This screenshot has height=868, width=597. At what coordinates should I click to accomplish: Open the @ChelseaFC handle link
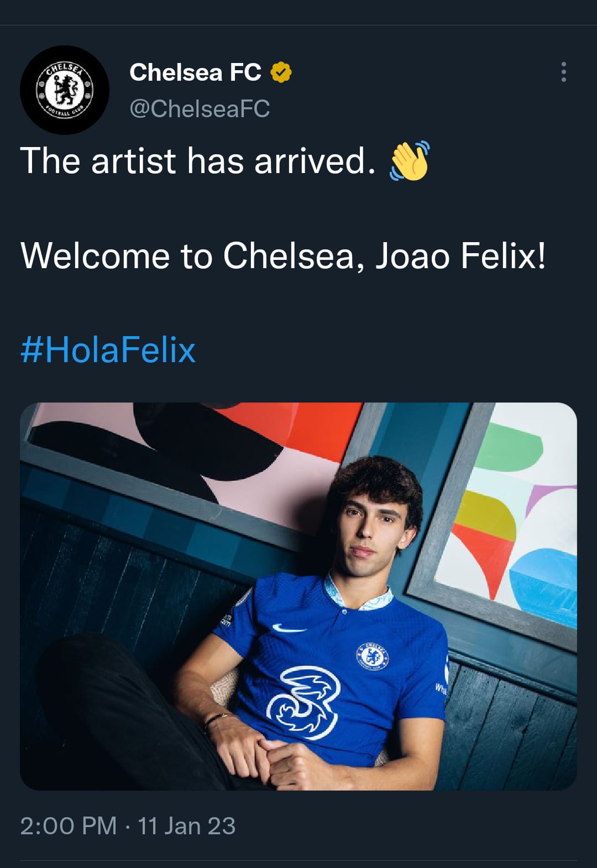click(200, 109)
